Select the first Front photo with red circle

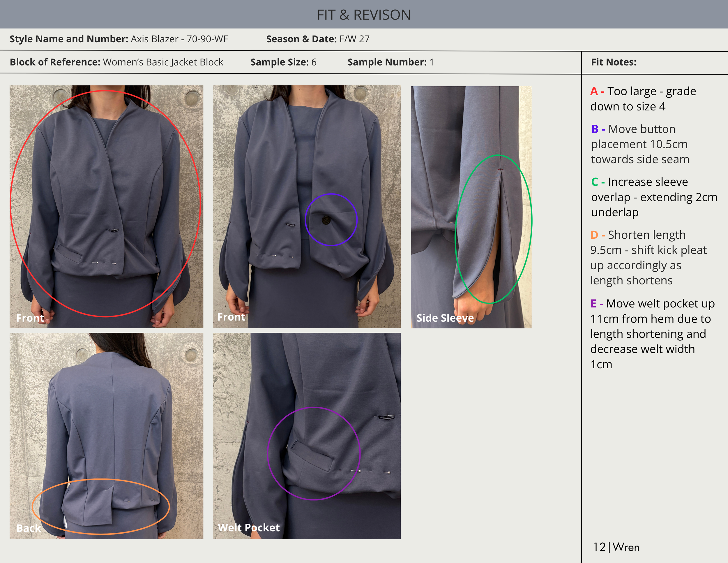[x=106, y=206]
